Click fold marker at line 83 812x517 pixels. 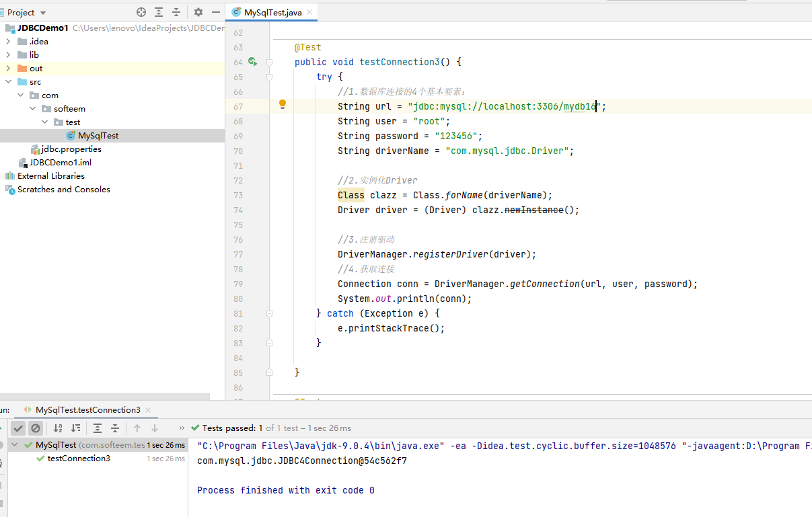point(268,343)
